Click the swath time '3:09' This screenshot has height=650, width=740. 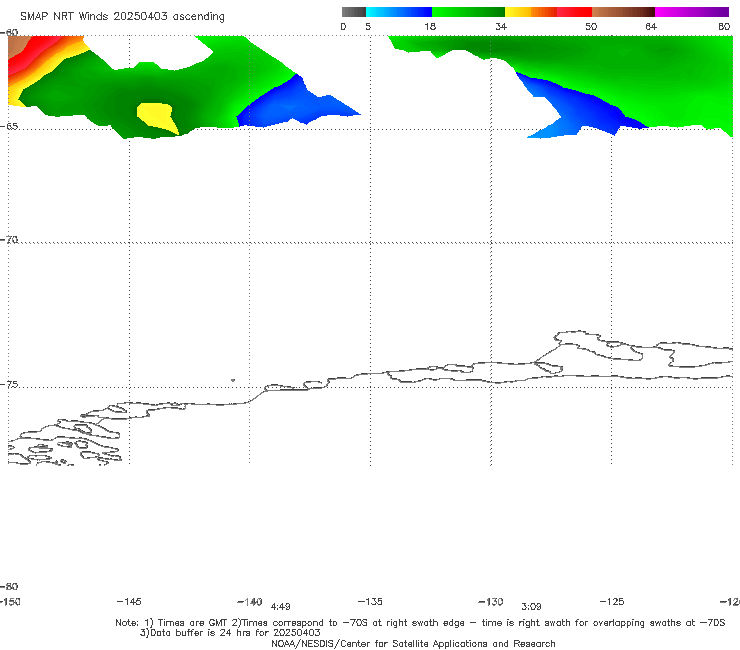531,607
